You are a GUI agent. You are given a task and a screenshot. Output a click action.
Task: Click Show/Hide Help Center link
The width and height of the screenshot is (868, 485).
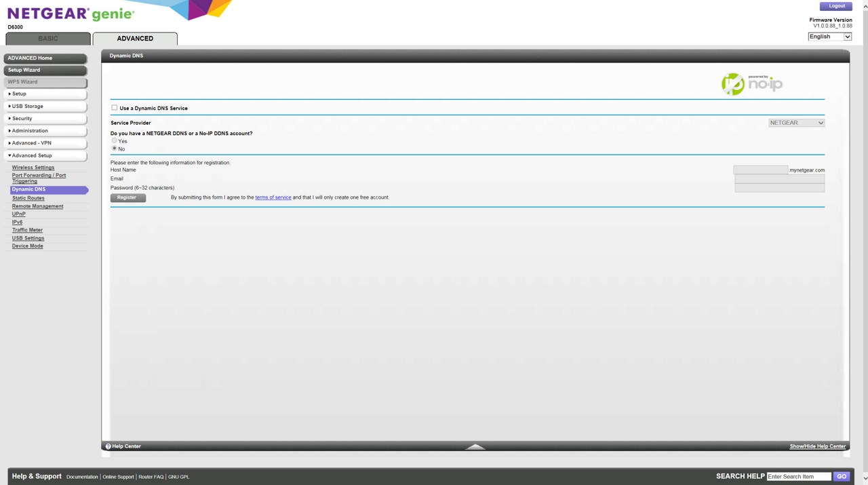818,446
